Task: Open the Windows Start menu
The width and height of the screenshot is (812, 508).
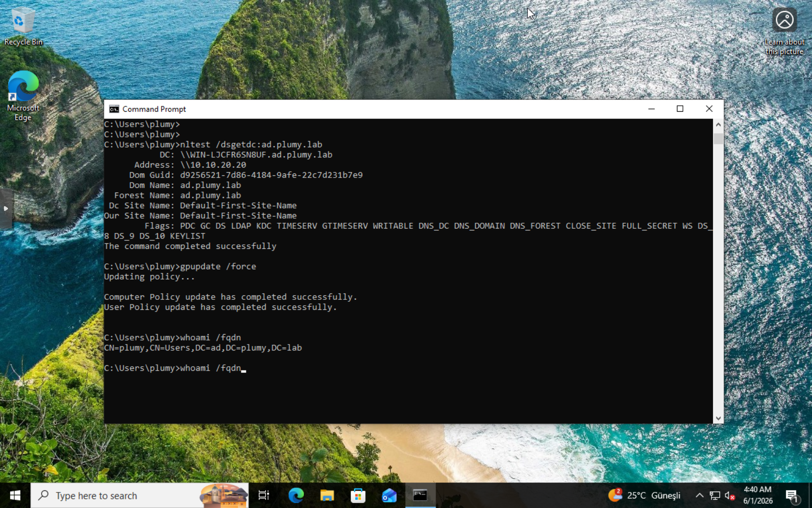Action: [15, 495]
